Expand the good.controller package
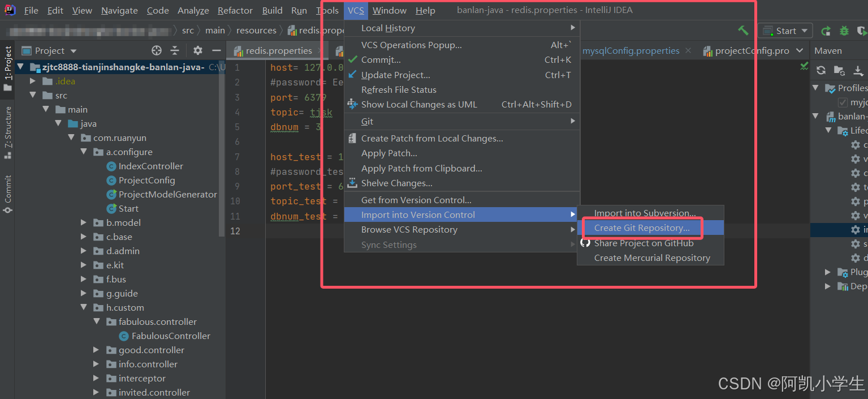The image size is (868, 399). pyautogui.click(x=96, y=350)
